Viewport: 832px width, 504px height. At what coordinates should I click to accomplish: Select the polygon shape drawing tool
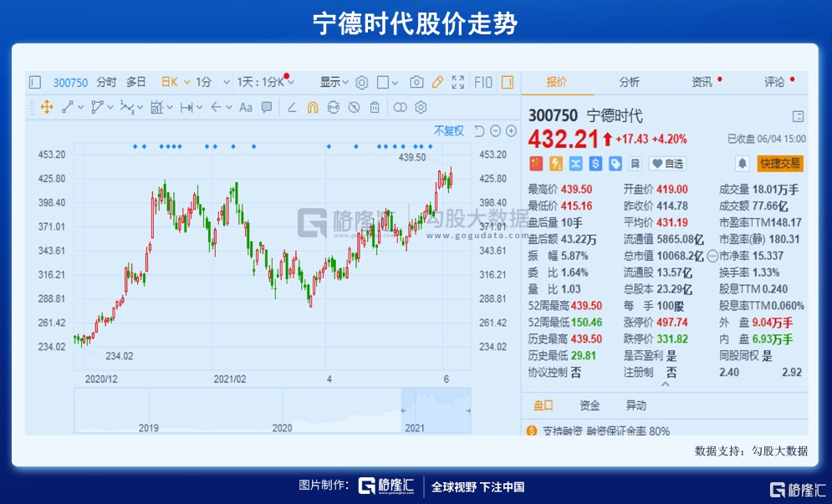(96, 108)
